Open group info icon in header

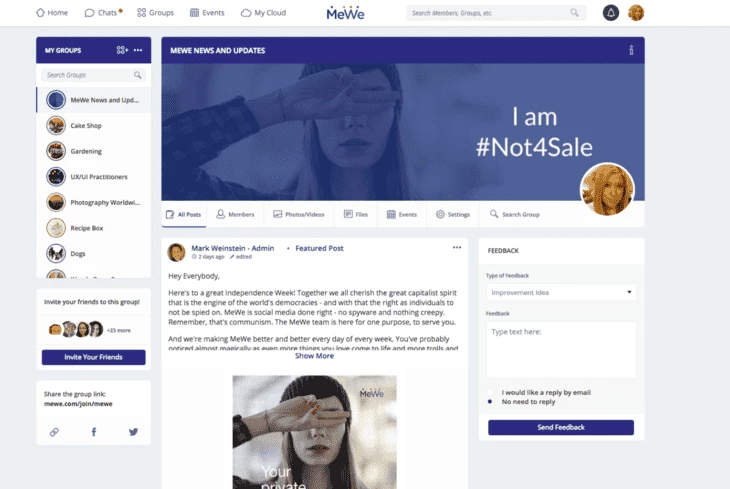(x=631, y=50)
